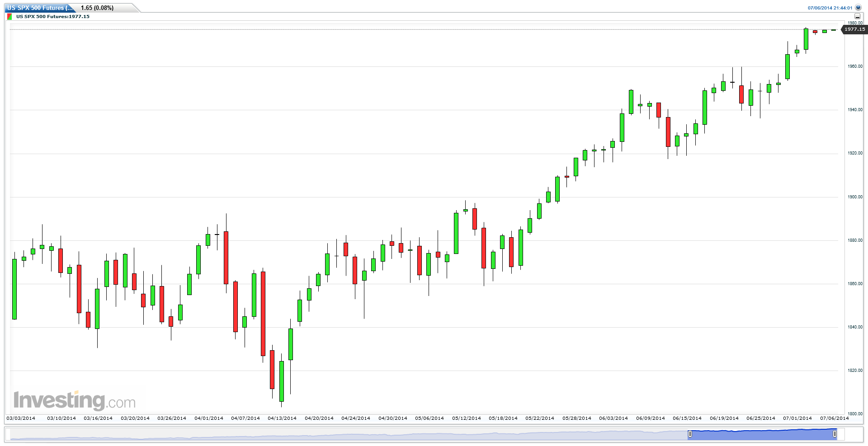Grab the left handle of the range navigator
The image size is (868, 446).
click(690, 434)
